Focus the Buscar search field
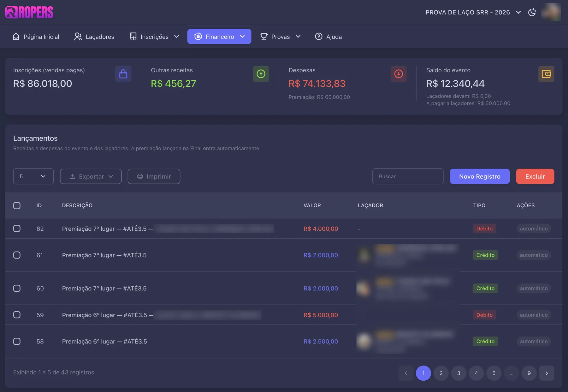The width and height of the screenshot is (568, 392). point(408,176)
